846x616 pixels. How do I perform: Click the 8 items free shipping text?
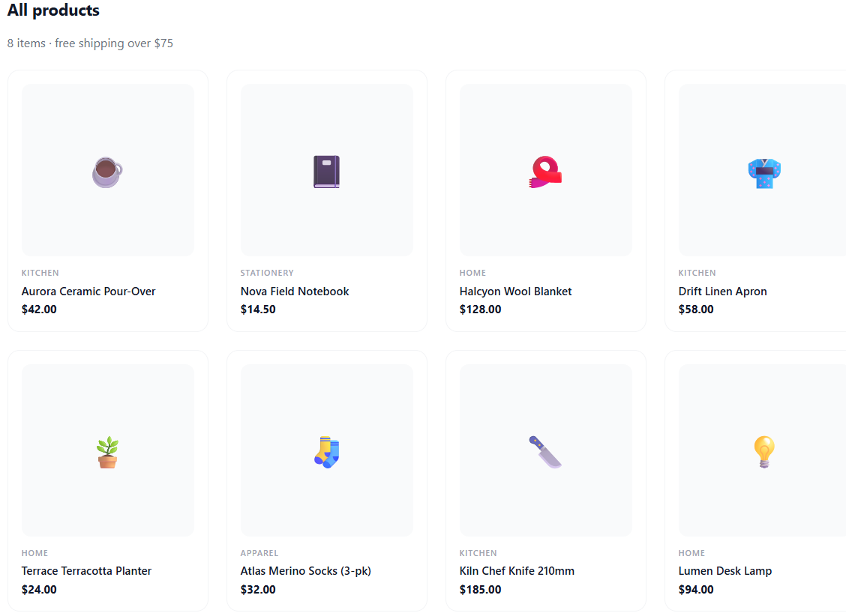[x=90, y=43]
